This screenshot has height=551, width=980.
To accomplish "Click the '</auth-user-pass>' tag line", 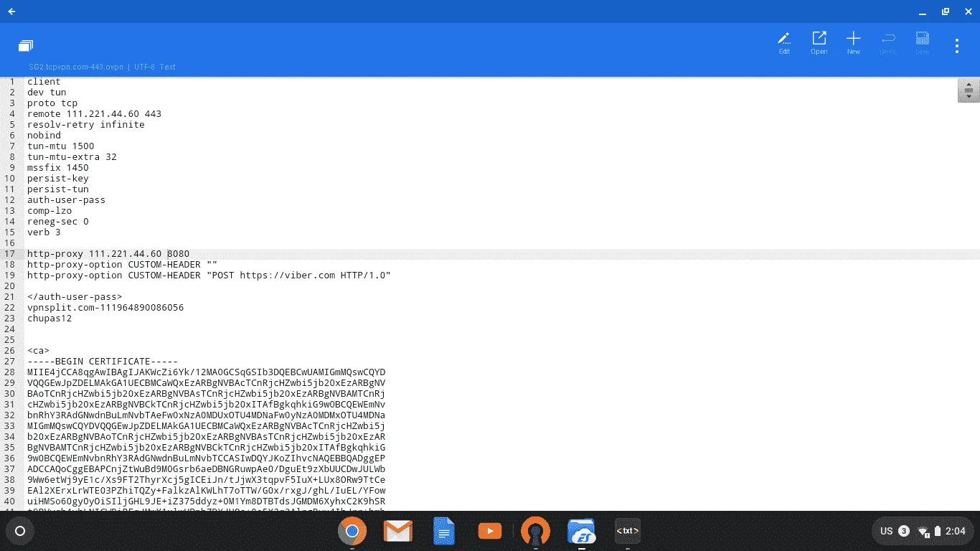I will 75,297.
